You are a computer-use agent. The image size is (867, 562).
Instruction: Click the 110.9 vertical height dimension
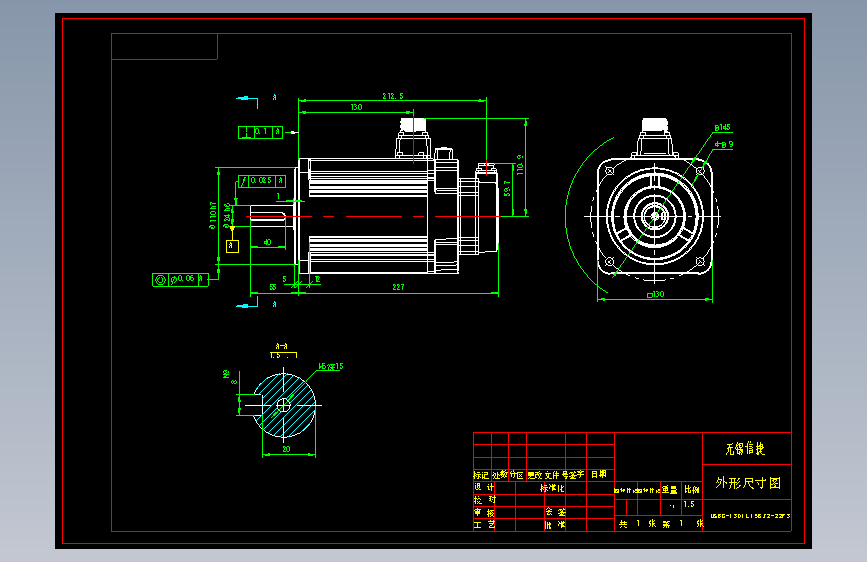tap(520, 165)
